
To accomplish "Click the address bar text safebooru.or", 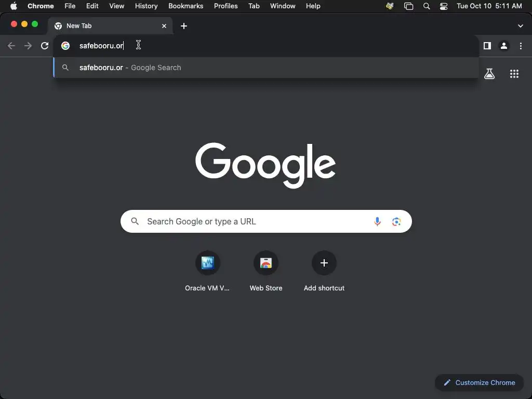I will [x=101, y=46].
